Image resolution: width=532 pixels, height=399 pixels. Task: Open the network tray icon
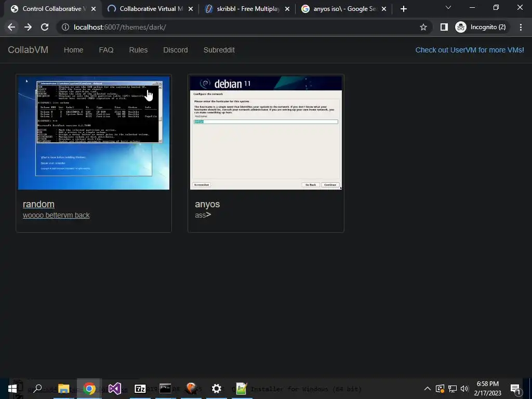[x=453, y=389]
